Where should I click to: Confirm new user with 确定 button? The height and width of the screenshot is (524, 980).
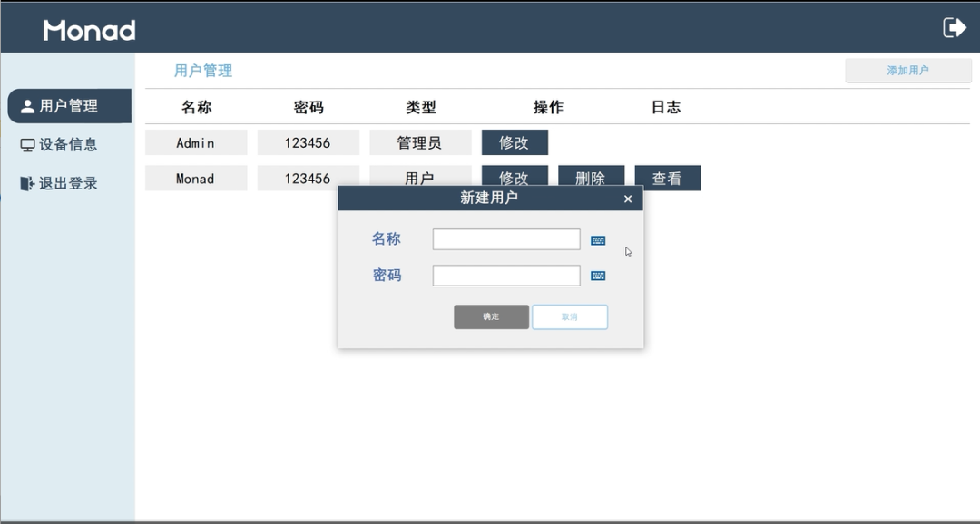coord(491,316)
